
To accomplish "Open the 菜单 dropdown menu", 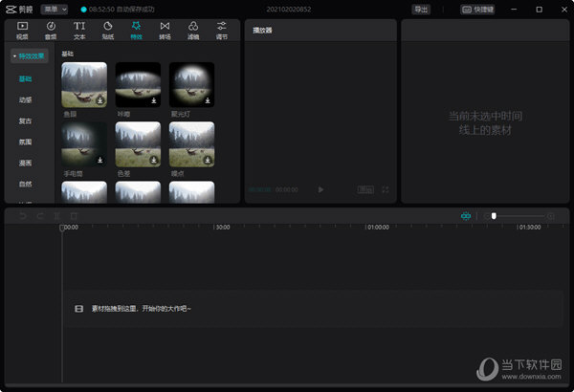I will coord(54,9).
